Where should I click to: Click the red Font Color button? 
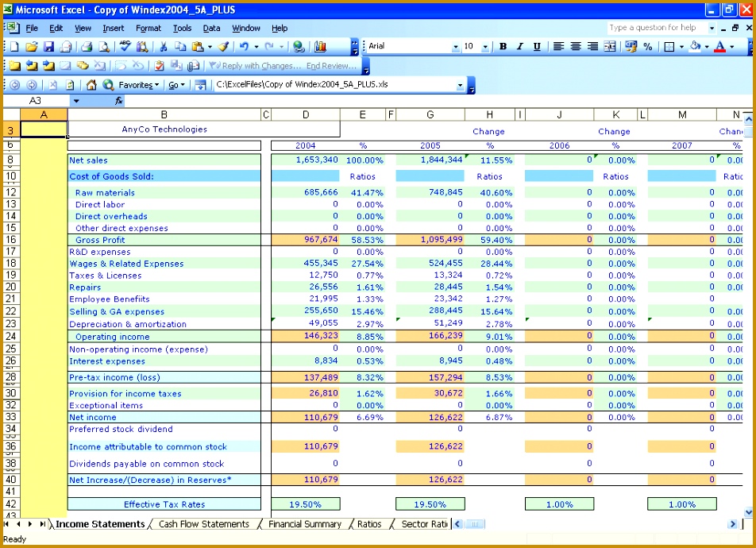720,46
